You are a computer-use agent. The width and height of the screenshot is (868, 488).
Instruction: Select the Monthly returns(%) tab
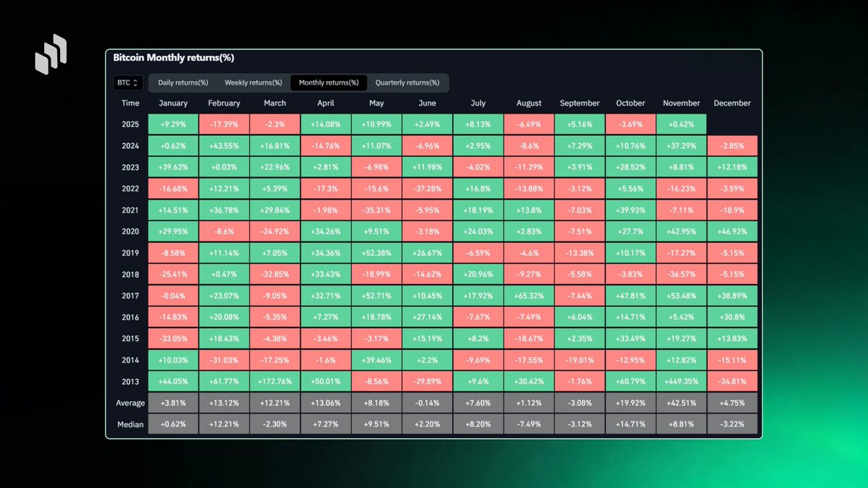click(328, 83)
